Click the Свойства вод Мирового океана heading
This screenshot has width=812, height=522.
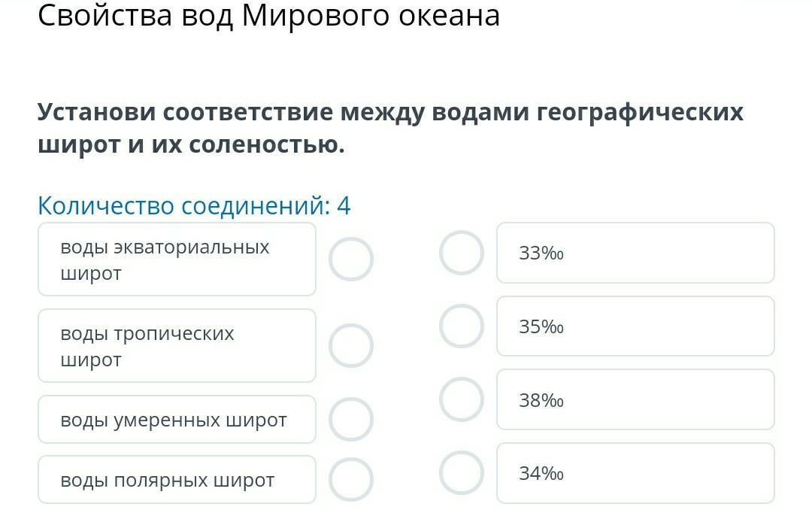click(268, 15)
